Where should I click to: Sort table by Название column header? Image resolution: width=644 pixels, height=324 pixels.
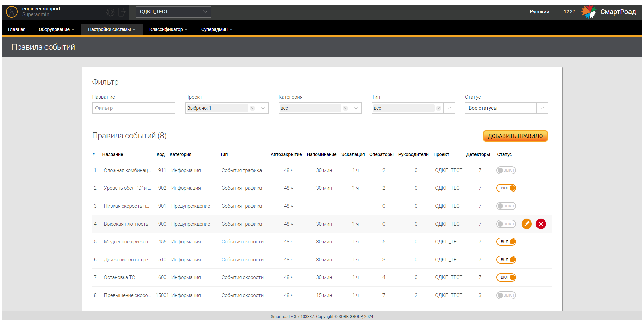113,154
